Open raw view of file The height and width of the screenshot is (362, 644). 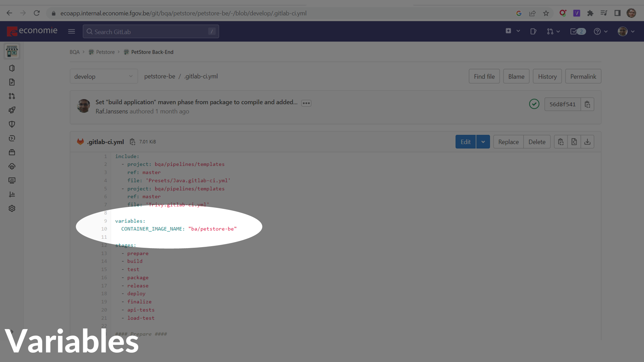[574, 142]
